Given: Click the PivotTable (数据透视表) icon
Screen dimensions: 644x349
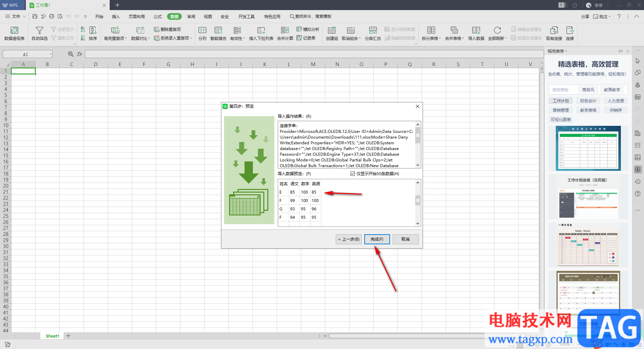Looking at the screenshot, I should (x=14, y=31).
